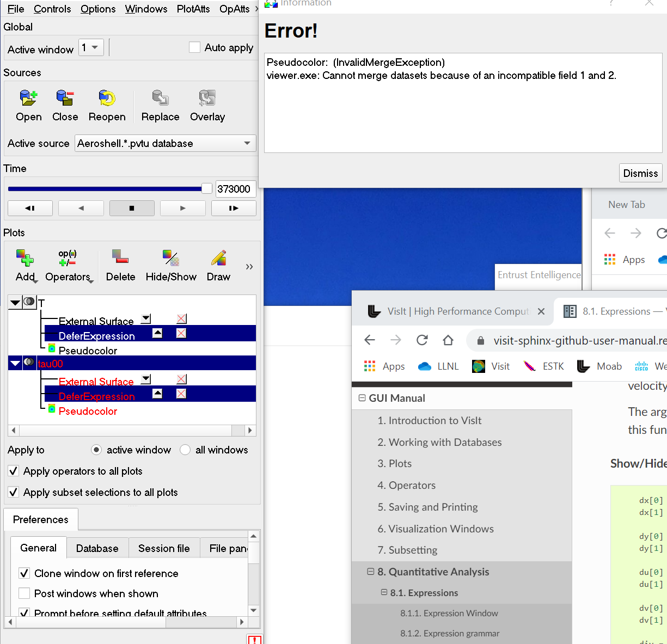Open the Operators menu icon
The width and height of the screenshot is (667, 644).
(68, 258)
